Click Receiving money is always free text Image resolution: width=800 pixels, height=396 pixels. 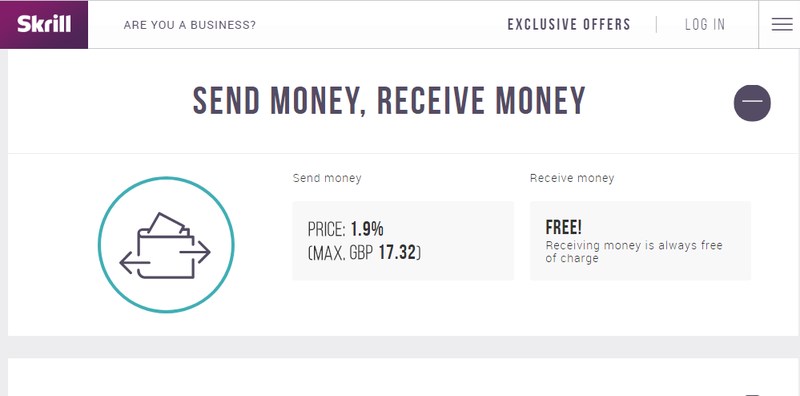[x=634, y=252]
